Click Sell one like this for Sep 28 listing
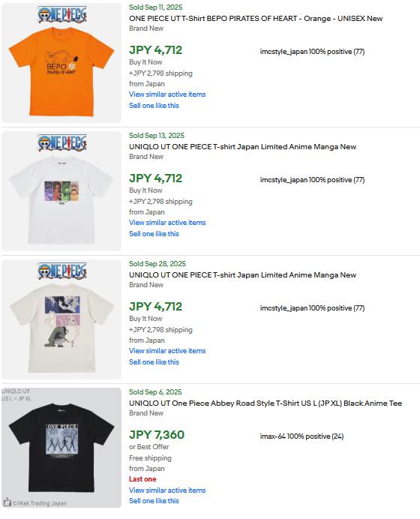 pos(154,362)
